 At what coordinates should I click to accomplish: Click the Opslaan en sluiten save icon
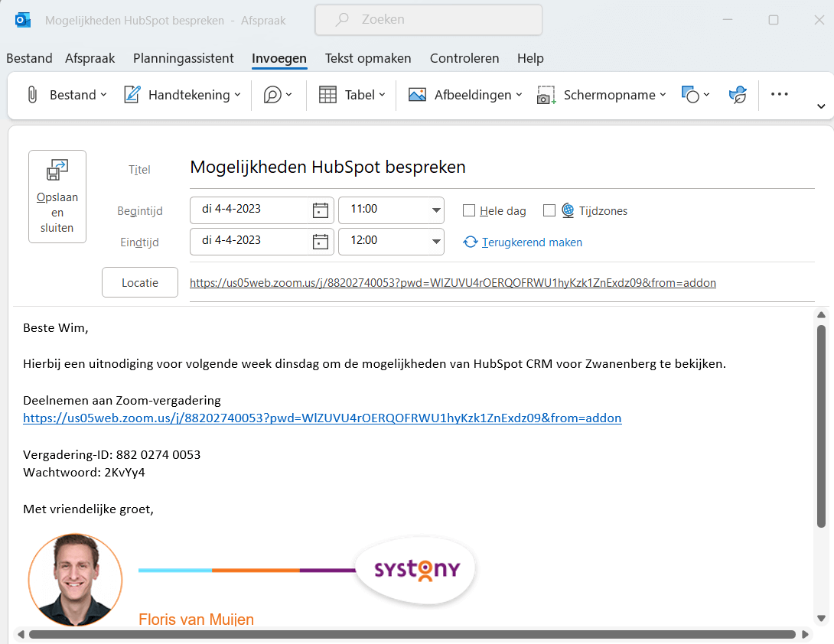pos(57,170)
